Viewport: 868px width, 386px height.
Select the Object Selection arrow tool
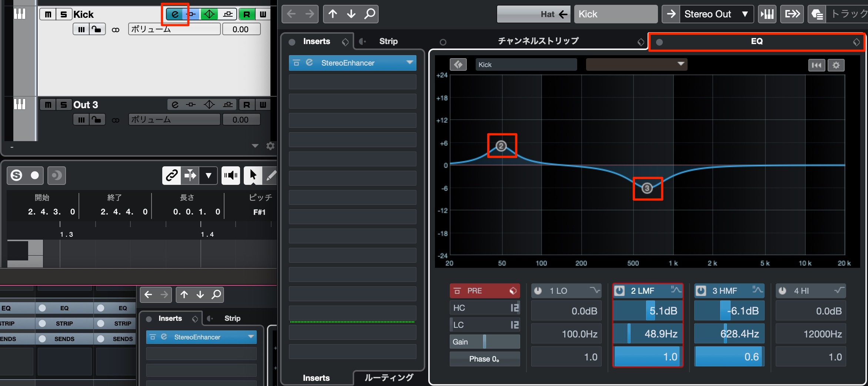[253, 175]
